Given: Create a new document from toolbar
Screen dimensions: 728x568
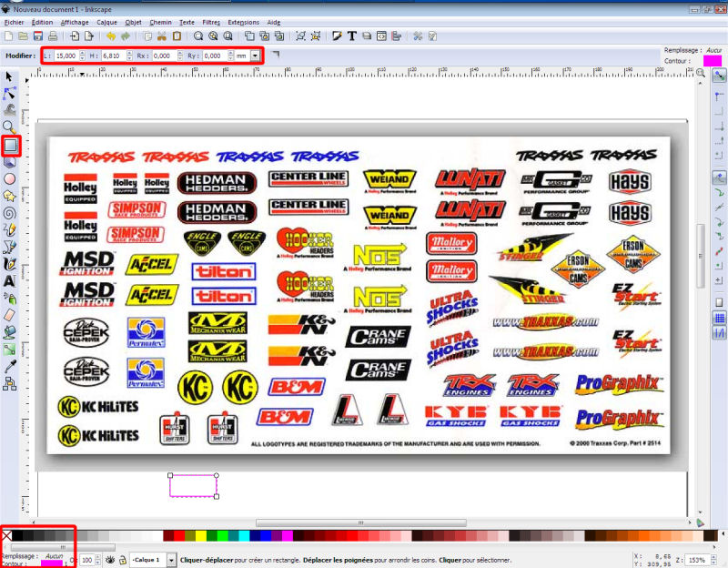Looking at the screenshot, I should pyautogui.click(x=8, y=35).
